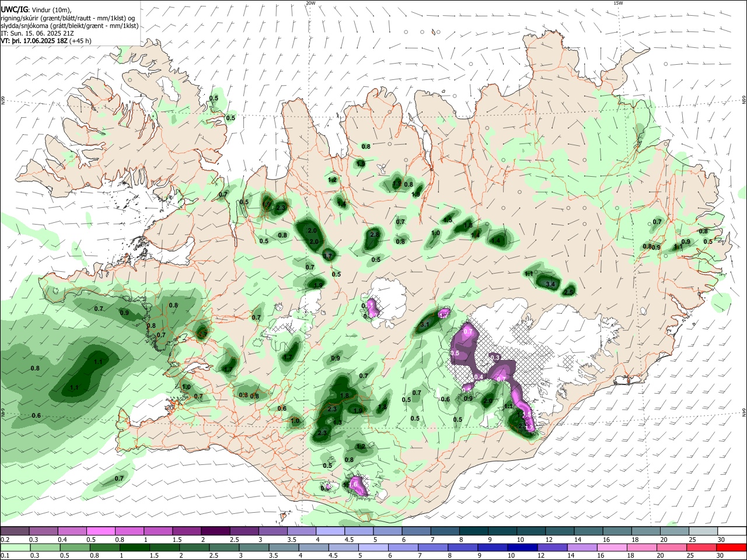Click the '20W' longitude label at the top
This screenshot has width=747, height=560.
pyautogui.click(x=310, y=3)
